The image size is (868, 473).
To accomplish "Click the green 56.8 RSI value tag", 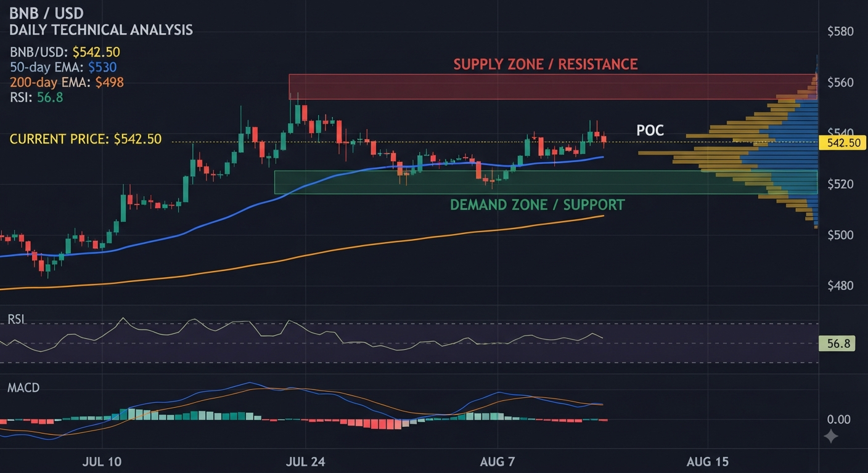I will (x=838, y=344).
